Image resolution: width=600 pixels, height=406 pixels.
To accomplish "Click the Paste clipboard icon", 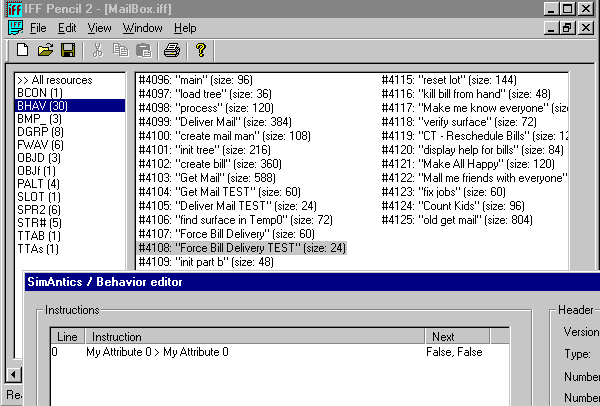I will (x=144, y=49).
